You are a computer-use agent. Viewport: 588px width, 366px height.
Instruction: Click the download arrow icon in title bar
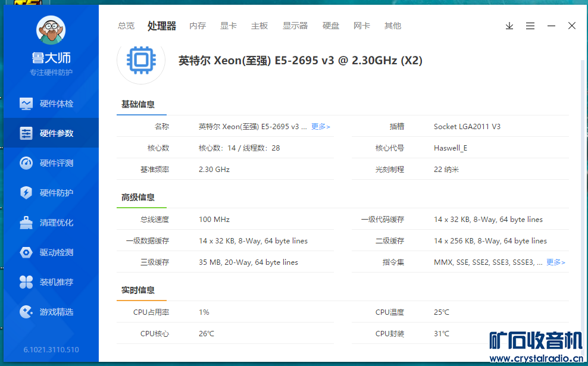tap(509, 26)
